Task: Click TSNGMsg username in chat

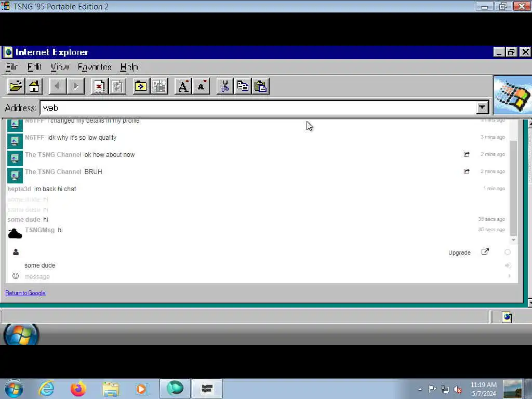Action: click(x=39, y=230)
